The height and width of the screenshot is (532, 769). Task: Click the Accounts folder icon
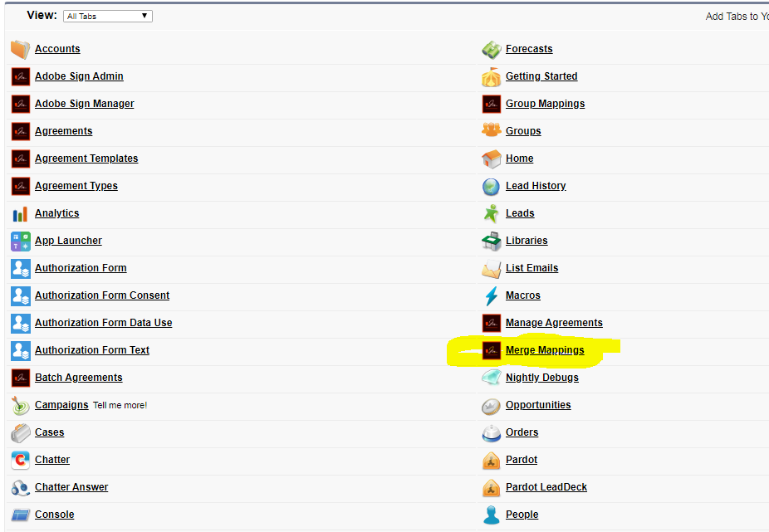click(x=20, y=49)
